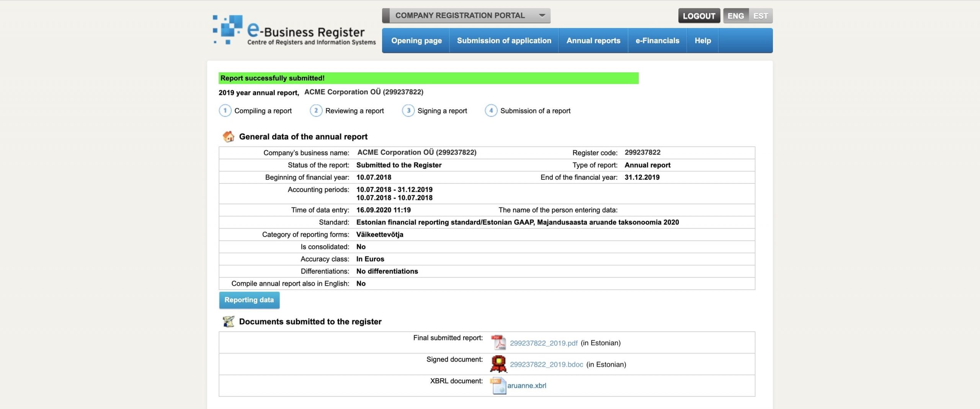
Task: Click step 1 circle for Compiling a report
Action: pyautogui.click(x=225, y=111)
